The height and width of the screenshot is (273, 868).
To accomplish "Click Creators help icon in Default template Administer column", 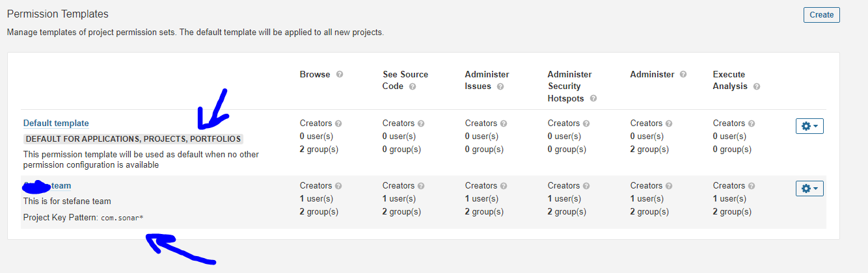I will click(x=669, y=123).
